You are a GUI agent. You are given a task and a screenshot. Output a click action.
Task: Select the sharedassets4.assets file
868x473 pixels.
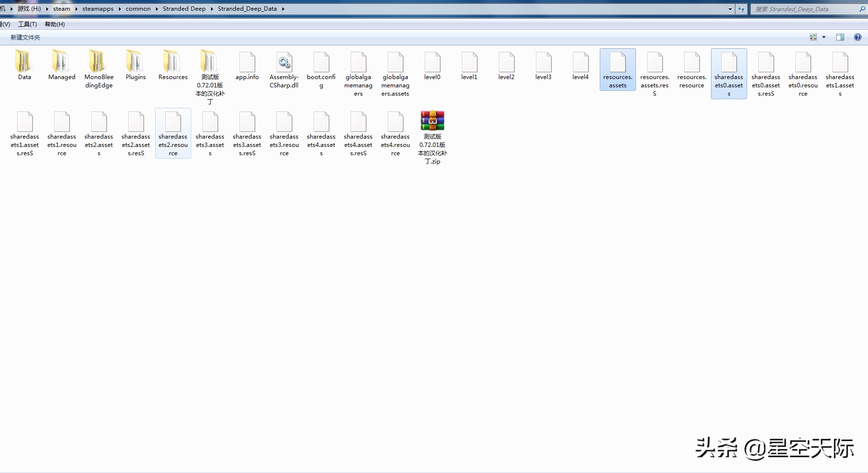(321, 133)
